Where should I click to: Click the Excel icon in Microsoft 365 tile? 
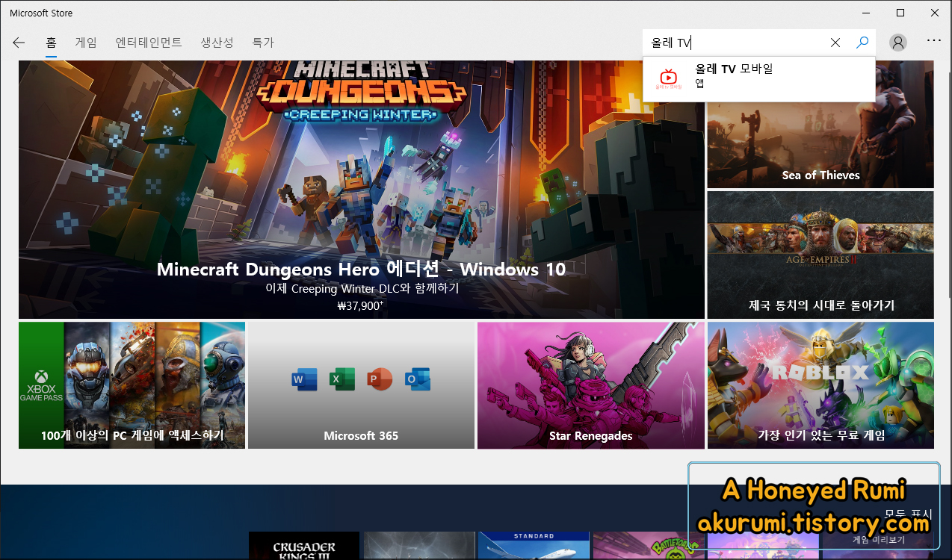(341, 380)
